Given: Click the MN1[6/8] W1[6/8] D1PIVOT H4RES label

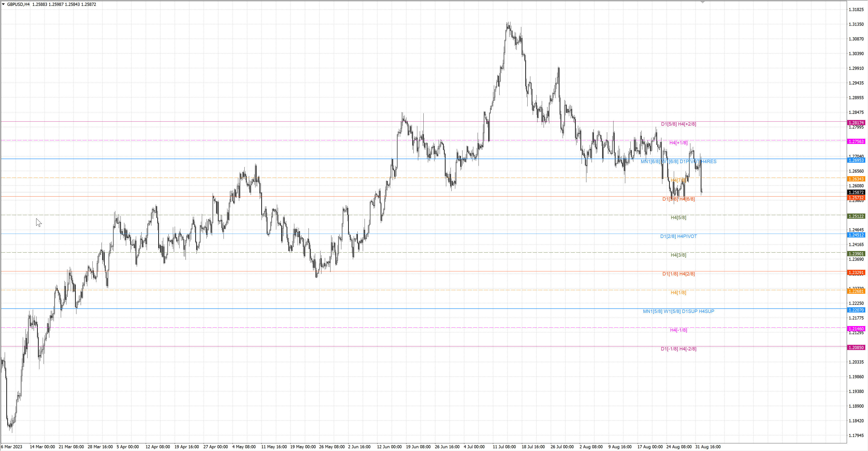Looking at the screenshot, I should click(x=678, y=162).
